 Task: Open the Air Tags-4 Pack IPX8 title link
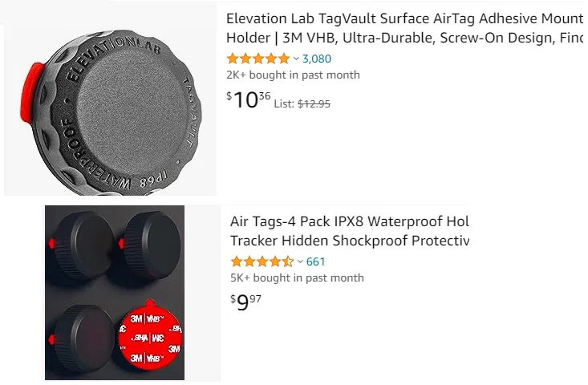point(349,231)
